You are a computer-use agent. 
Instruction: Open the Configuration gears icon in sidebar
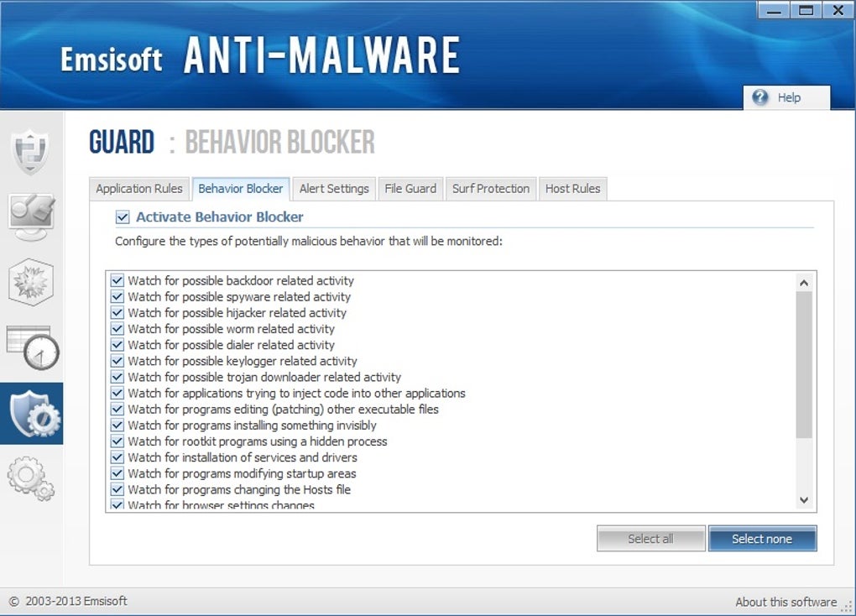coord(31,478)
